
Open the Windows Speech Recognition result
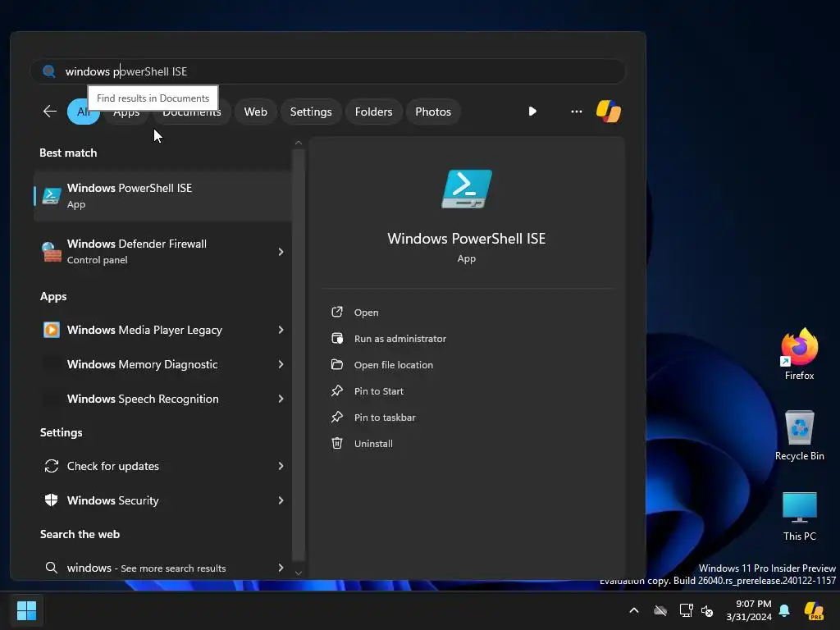click(x=163, y=399)
